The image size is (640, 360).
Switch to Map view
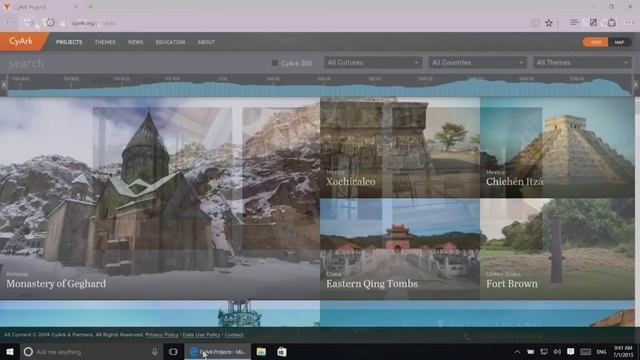click(619, 42)
